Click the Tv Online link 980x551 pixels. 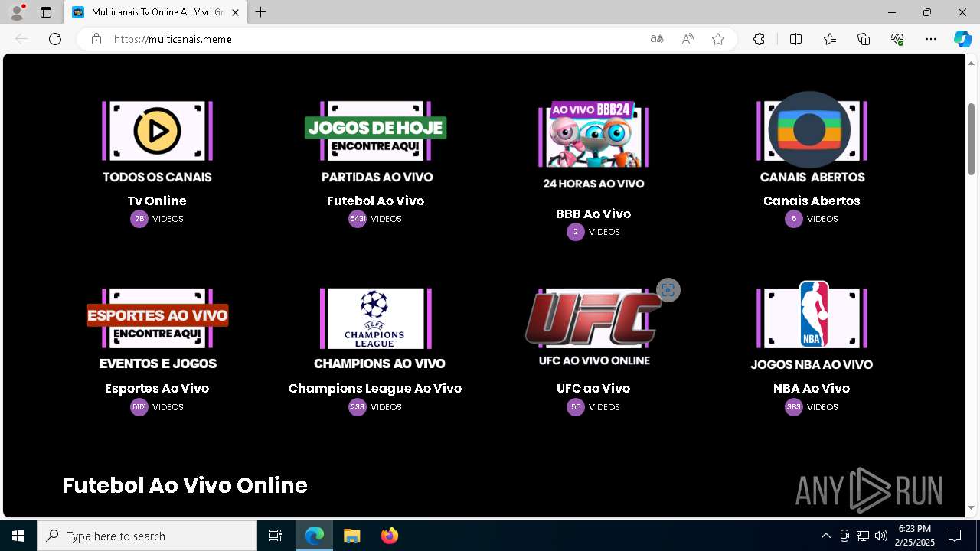157,201
